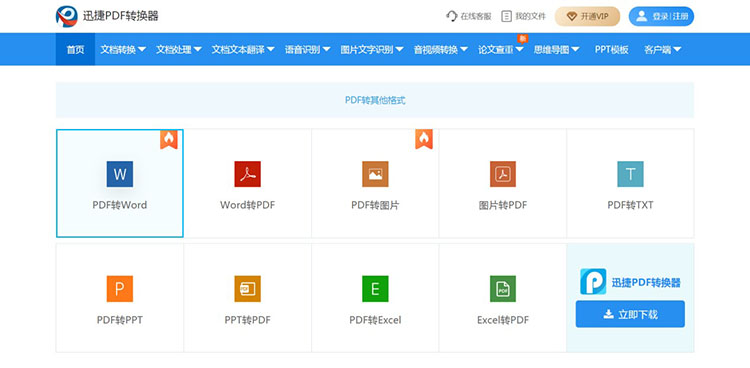Screen dimensions: 750x368
Task: Expand the 文档转换 dropdown menu
Action: (123, 49)
